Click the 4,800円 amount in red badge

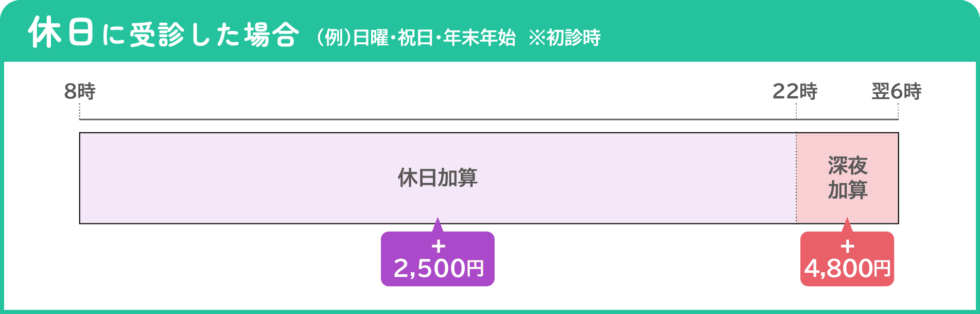coord(847,268)
